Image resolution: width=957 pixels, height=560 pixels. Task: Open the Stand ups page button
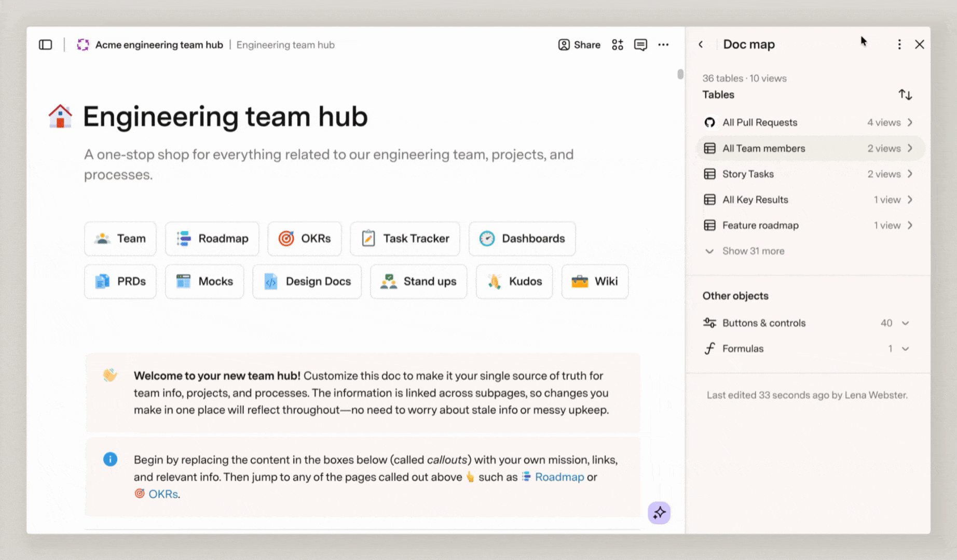pos(418,282)
